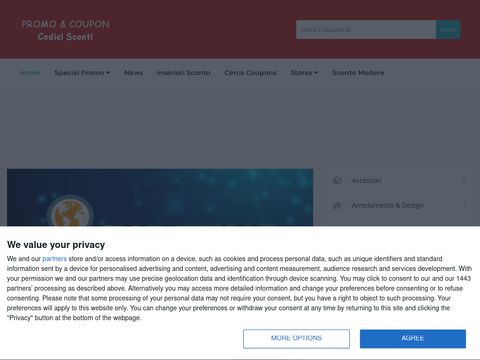Open the partners link in privacy notice
The width and height of the screenshot is (480, 360).
tap(54, 259)
